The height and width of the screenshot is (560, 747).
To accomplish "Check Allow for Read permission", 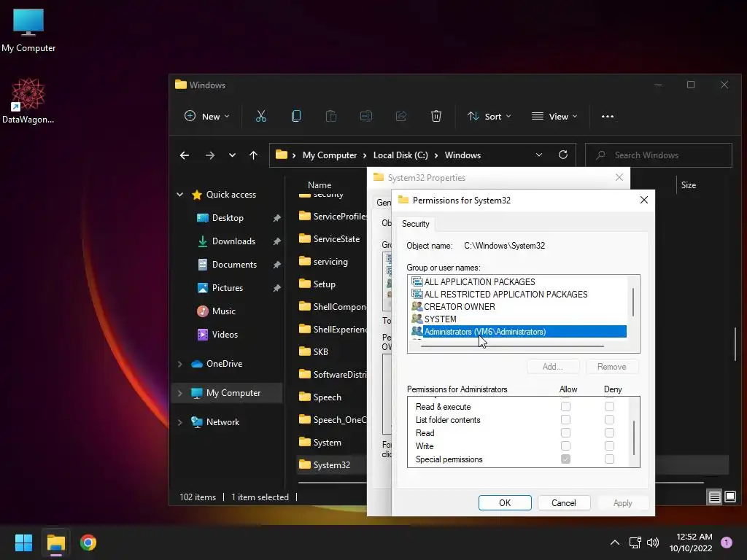I will coord(565,433).
